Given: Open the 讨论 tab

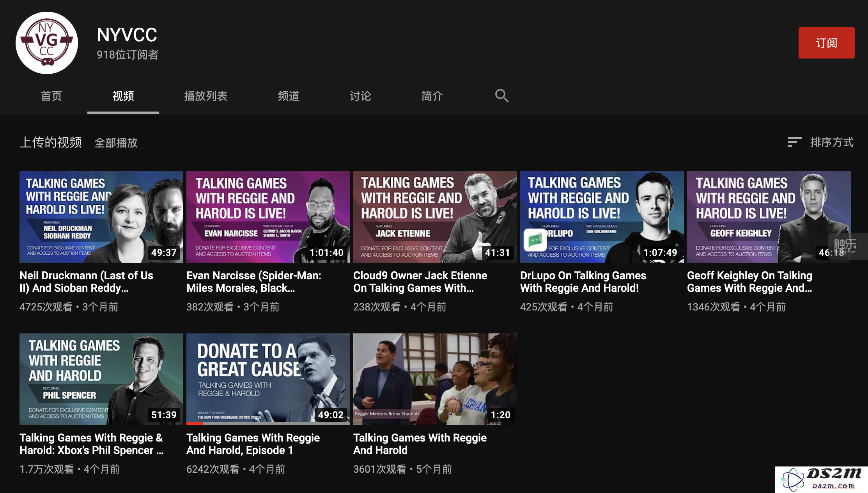Looking at the screenshot, I should click(x=360, y=96).
